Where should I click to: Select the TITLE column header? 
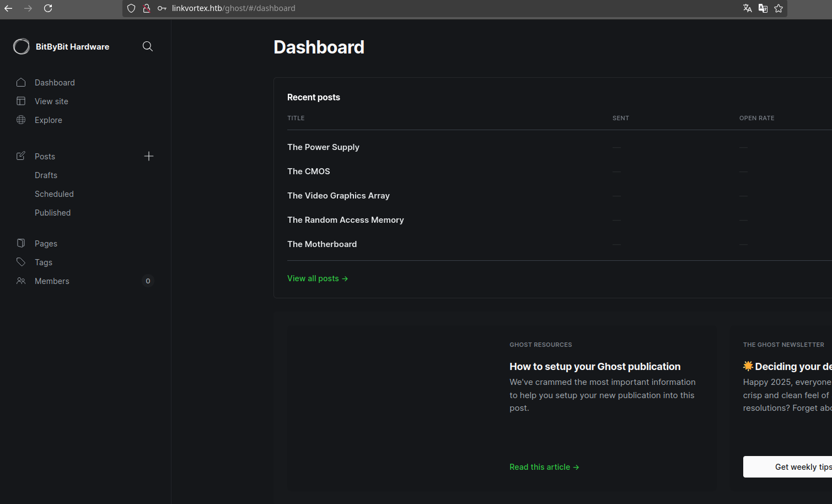296,118
